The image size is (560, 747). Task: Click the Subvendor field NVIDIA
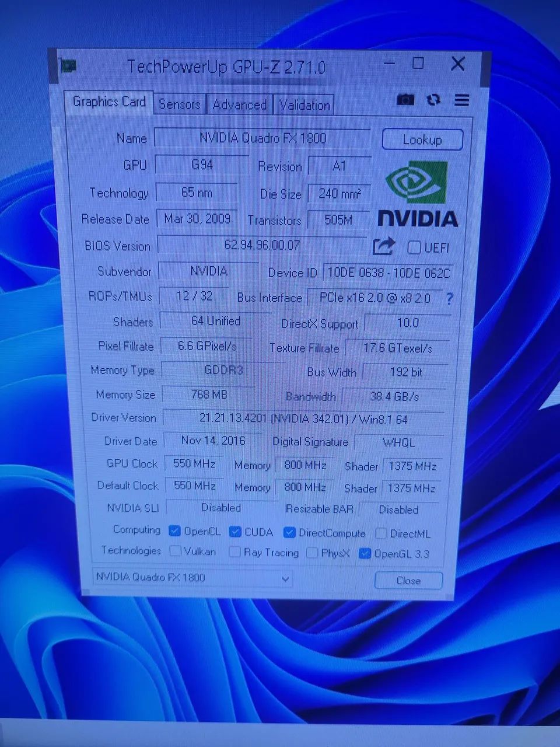(x=209, y=271)
